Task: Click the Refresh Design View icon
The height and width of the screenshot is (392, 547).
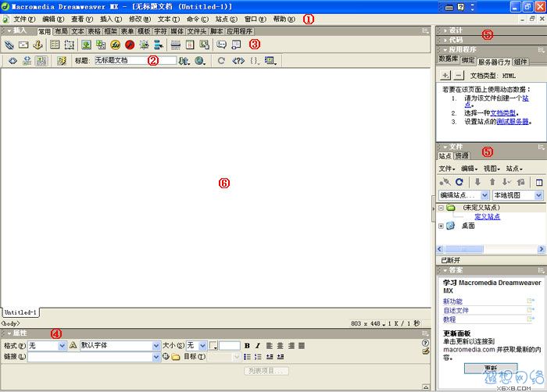Action: [221, 61]
